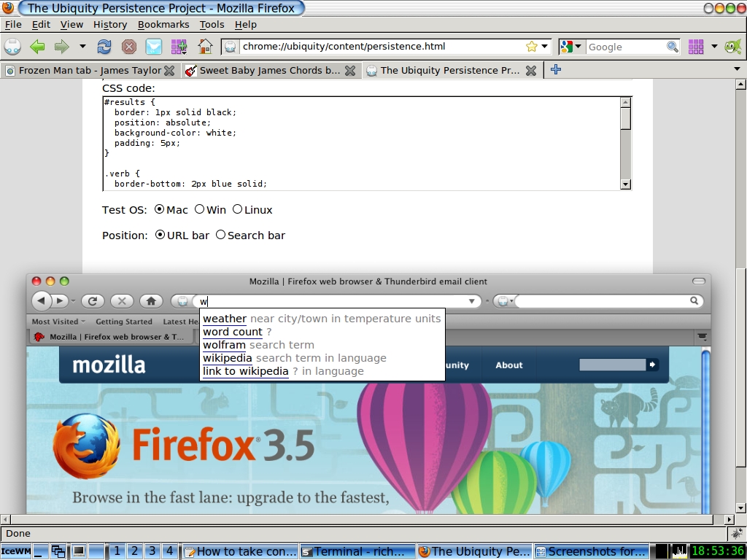
Task: Open URL dropdown in mock Mac Firefox location bar
Action: (x=472, y=301)
